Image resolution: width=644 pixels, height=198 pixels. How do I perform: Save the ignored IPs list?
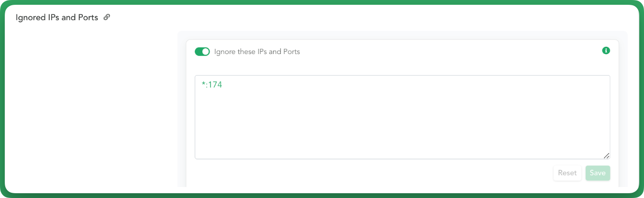[x=598, y=173]
